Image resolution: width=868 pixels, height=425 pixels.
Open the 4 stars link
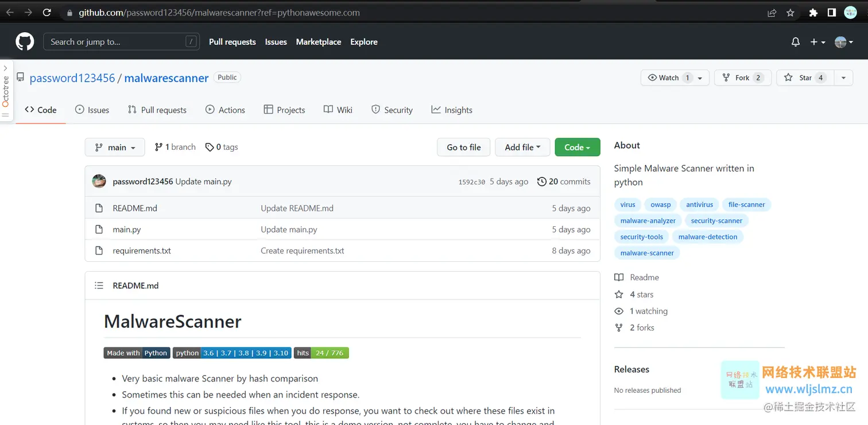coord(634,295)
